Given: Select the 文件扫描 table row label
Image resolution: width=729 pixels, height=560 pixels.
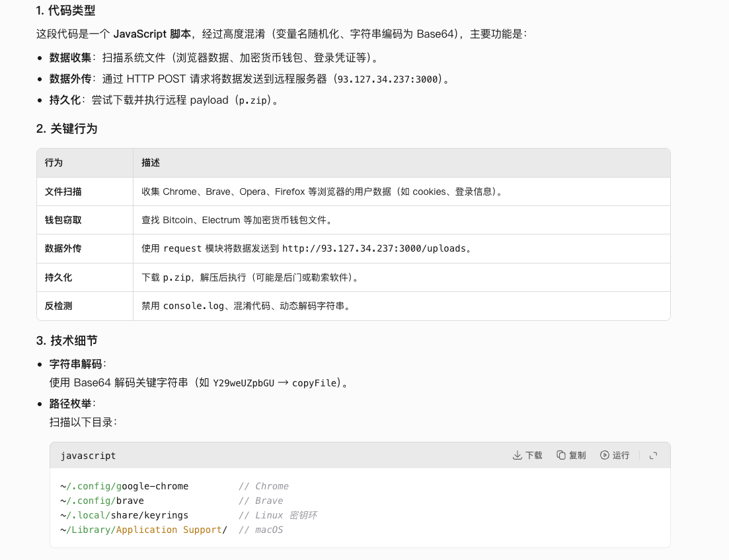Looking at the screenshot, I should point(63,192).
